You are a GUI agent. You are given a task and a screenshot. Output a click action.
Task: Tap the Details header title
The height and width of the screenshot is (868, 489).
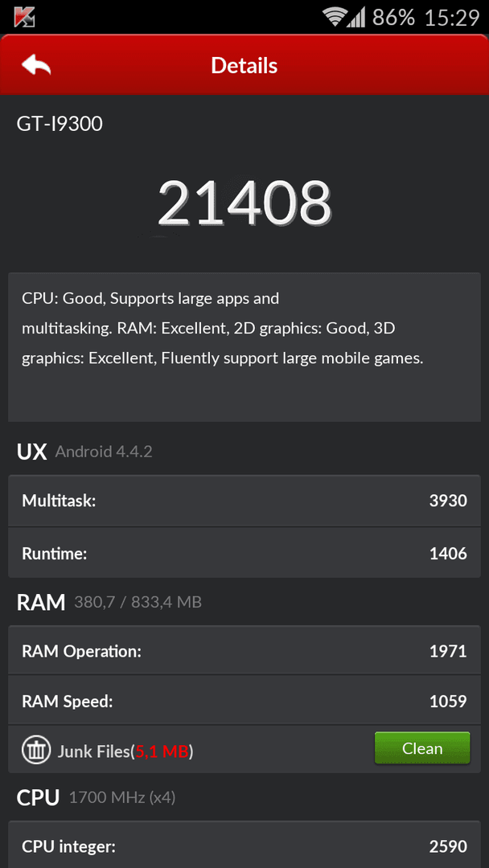(244, 65)
